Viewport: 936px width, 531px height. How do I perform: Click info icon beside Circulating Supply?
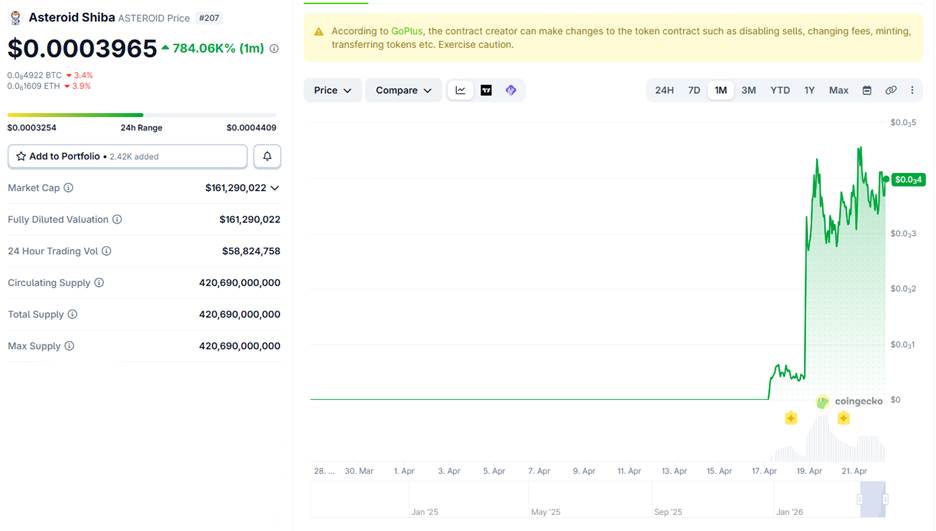coord(99,283)
